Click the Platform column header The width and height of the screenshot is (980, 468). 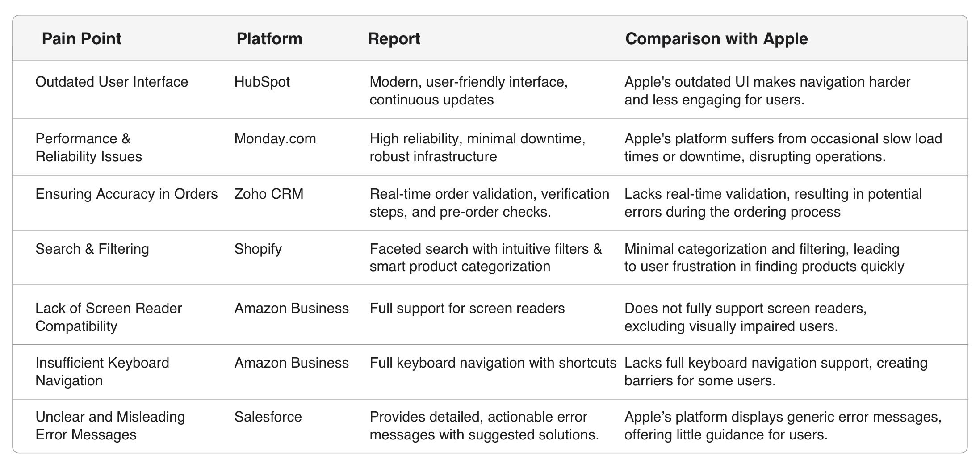tap(269, 39)
